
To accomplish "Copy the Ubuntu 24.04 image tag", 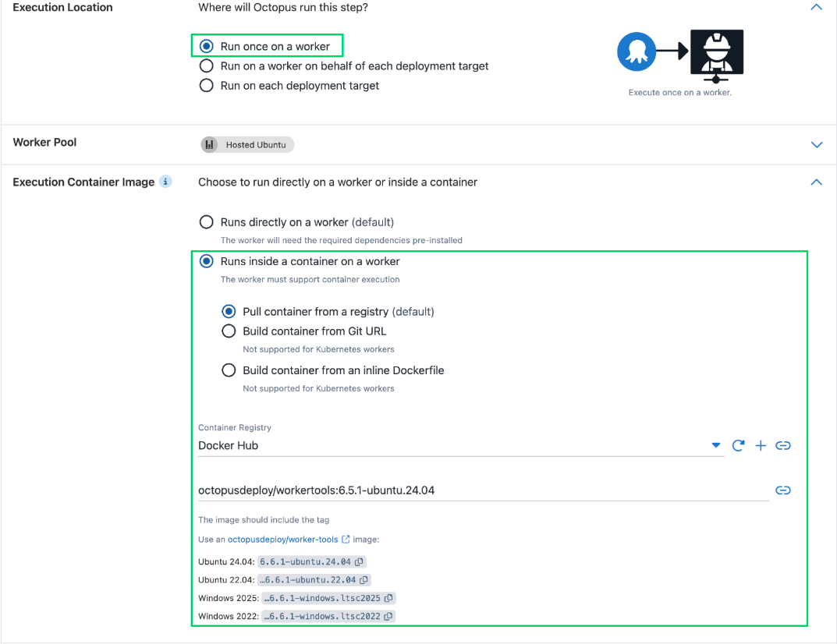I will click(x=360, y=562).
